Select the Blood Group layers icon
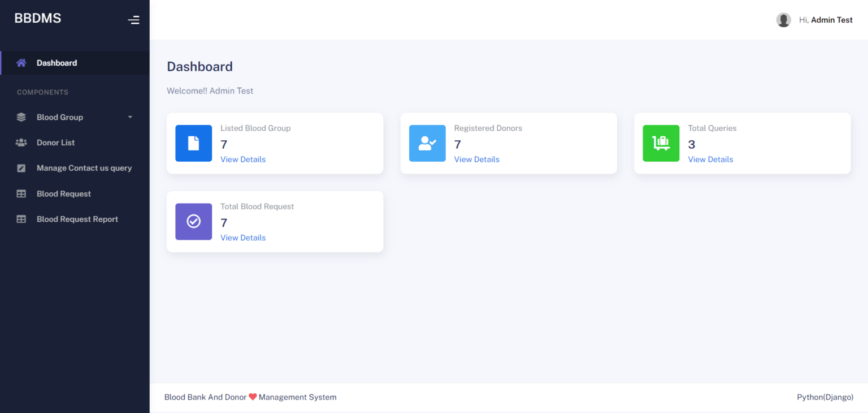 [21, 117]
